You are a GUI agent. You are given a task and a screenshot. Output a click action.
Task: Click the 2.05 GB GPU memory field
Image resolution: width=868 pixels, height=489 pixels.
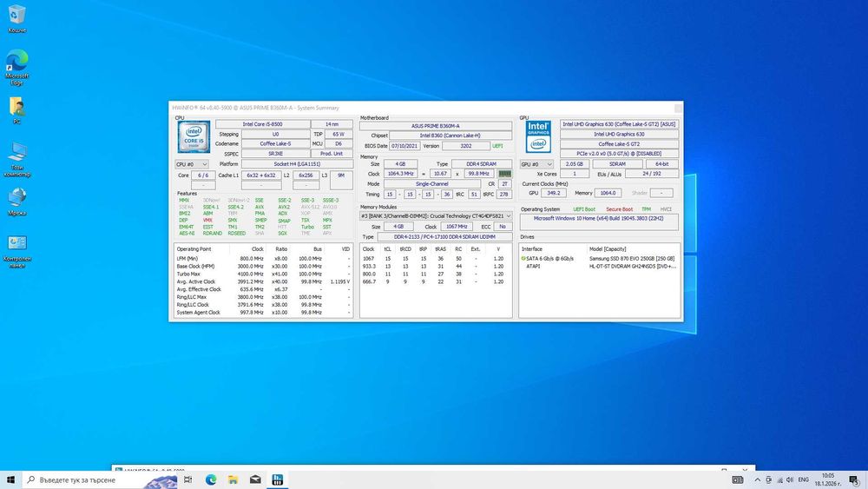tap(575, 164)
